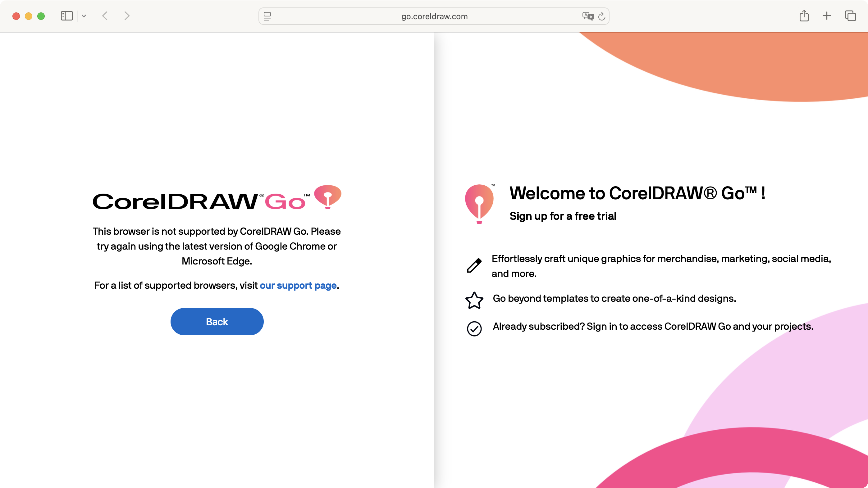Toggle the Safari sidebar icon
This screenshot has height=488, width=868.
[x=67, y=16]
